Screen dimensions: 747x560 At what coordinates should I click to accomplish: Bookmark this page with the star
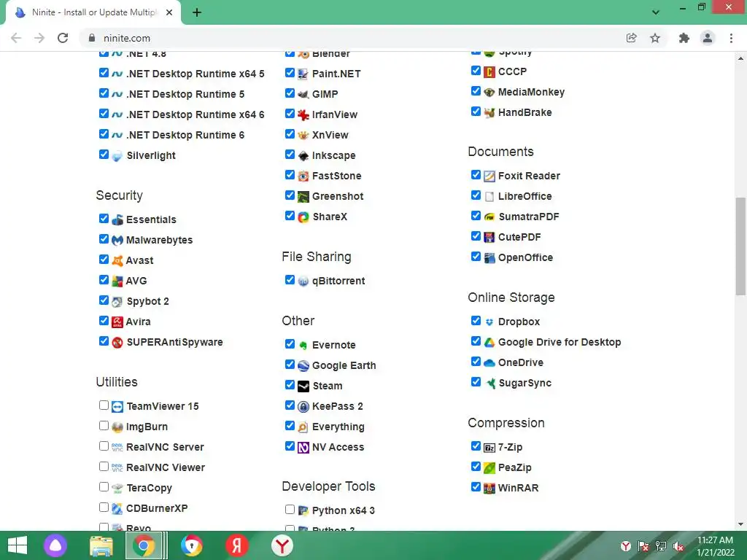[x=655, y=38]
